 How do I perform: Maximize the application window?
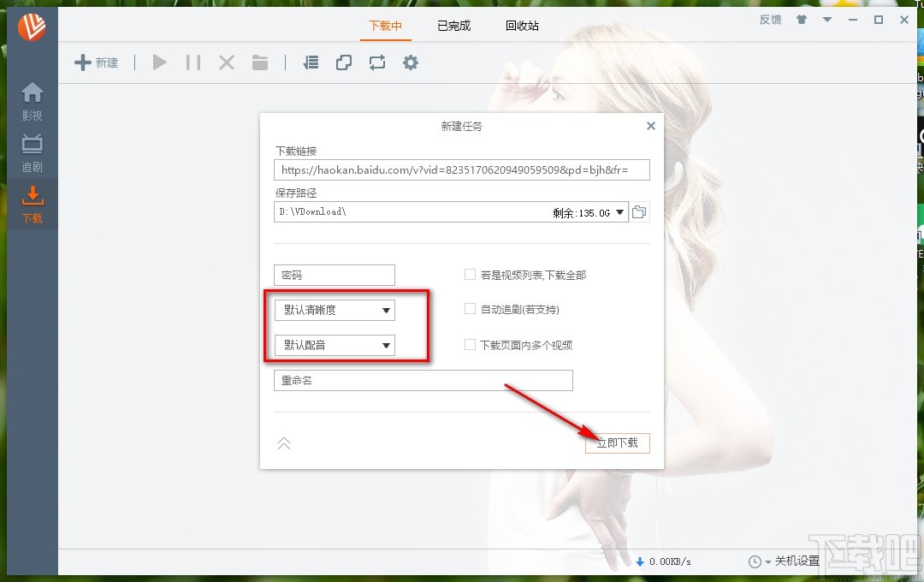pos(879,20)
